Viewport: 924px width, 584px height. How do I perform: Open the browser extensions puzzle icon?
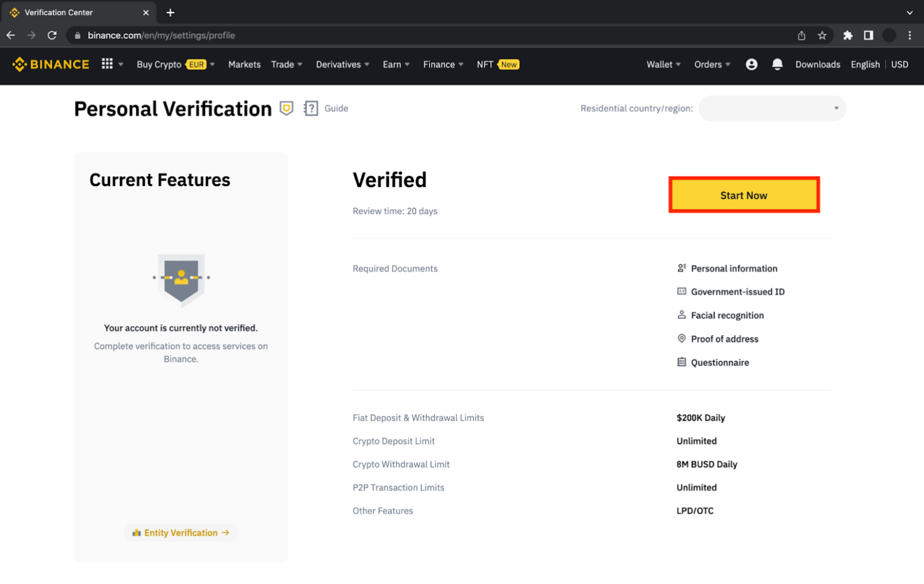tap(848, 35)
